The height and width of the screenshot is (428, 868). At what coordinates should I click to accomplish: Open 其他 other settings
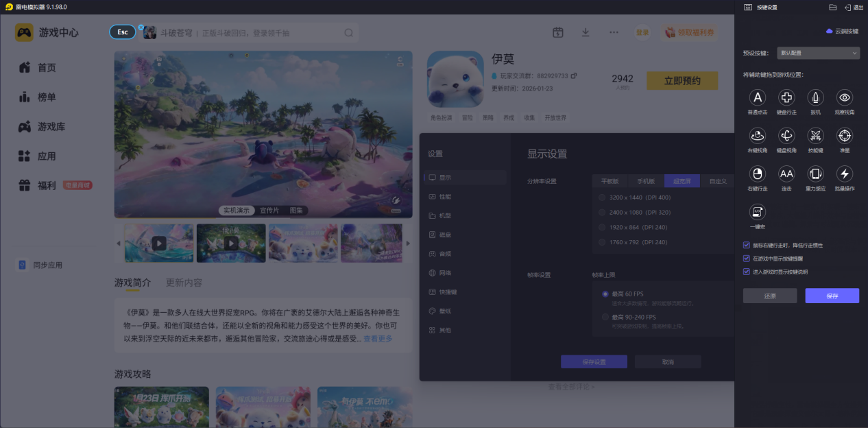click(465, 330)
